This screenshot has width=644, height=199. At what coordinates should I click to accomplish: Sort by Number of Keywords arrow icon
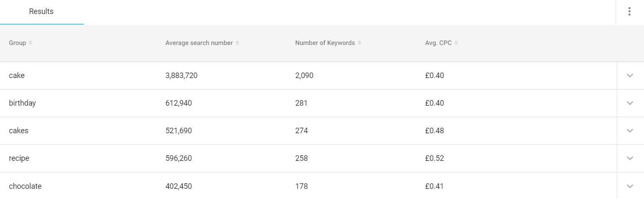coord(359,43)
